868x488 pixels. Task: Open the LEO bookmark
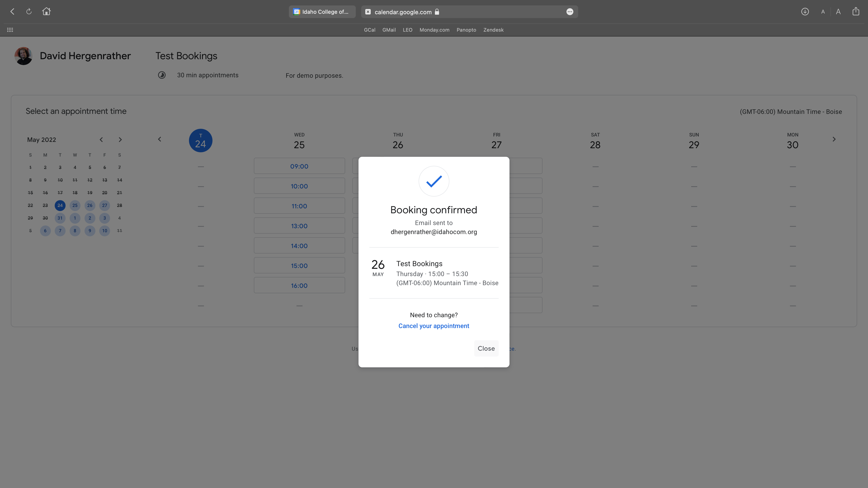click(x=407, y=30)
